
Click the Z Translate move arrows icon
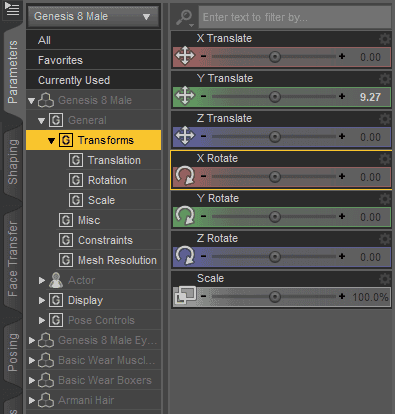185,135
